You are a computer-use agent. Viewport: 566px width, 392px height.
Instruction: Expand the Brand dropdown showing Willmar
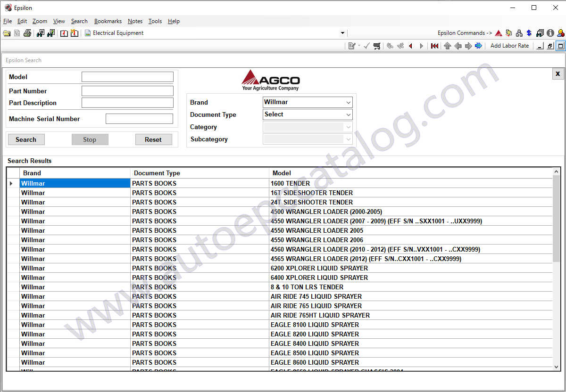pyautogui.click(x=348, y=102)
